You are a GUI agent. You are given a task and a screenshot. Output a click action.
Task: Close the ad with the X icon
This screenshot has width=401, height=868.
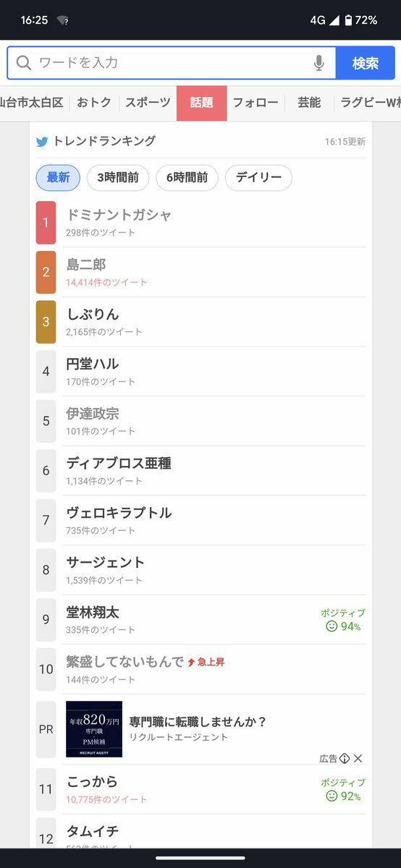pyautogui.click(x=358, y=759)
